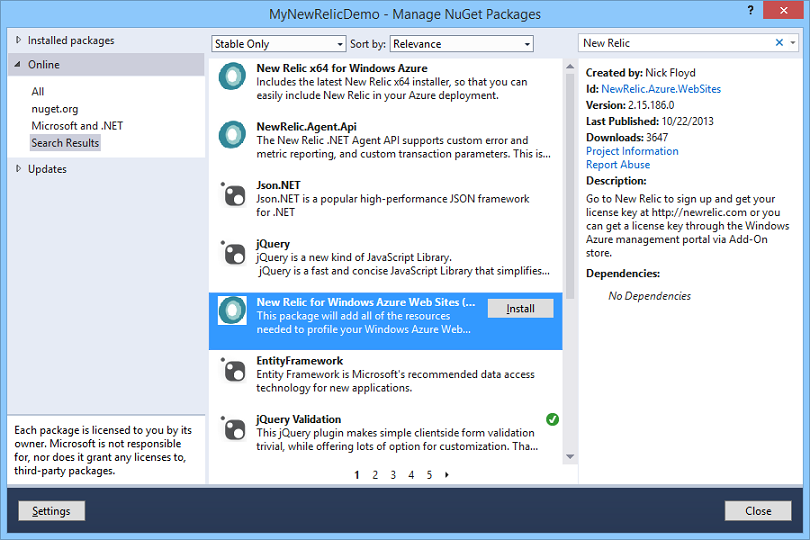Expand the Updates section

point(19,168)
